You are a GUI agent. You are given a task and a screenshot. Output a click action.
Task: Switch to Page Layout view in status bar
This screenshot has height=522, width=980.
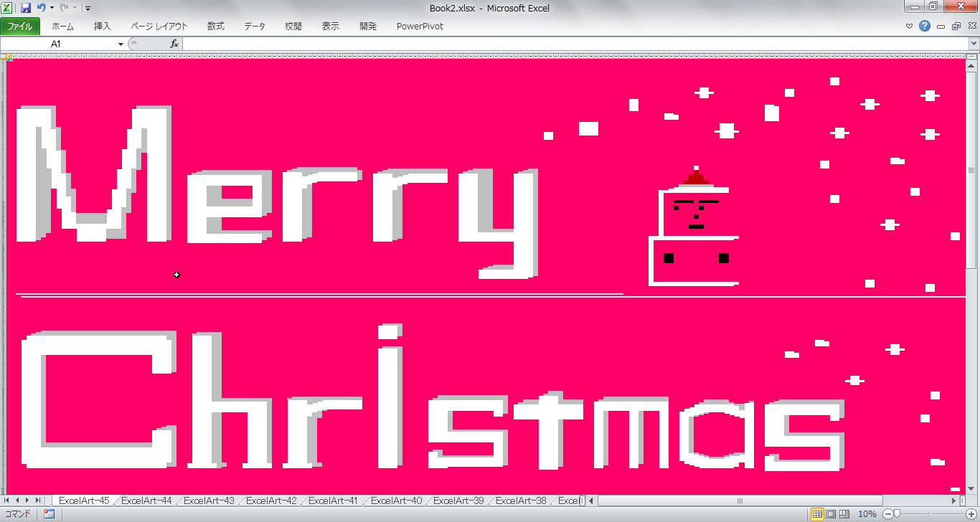coord(831,514)
